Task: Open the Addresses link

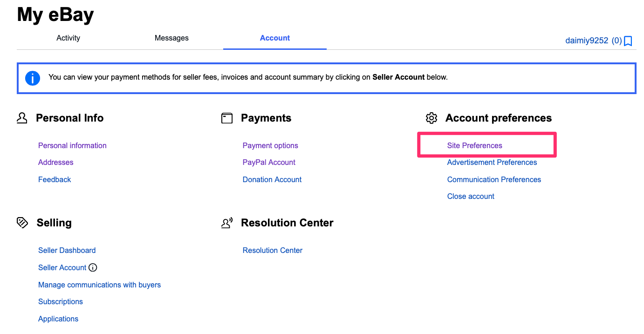Action: (55, 162)
